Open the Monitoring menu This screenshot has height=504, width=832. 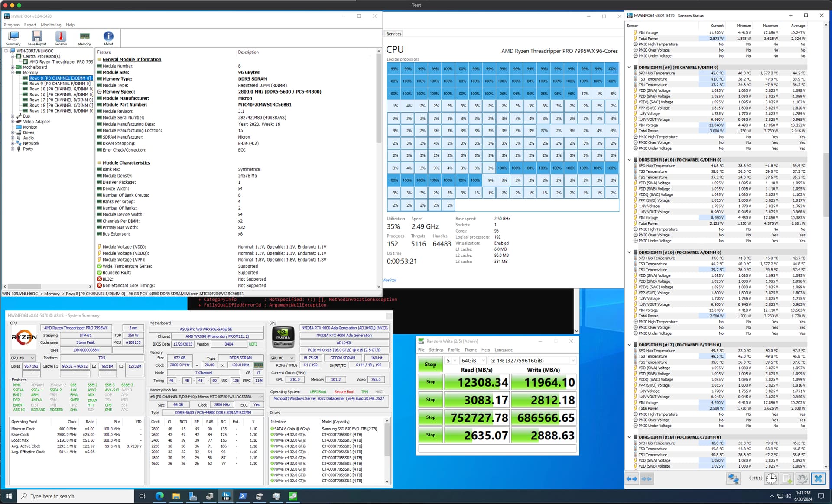(51, 25)
